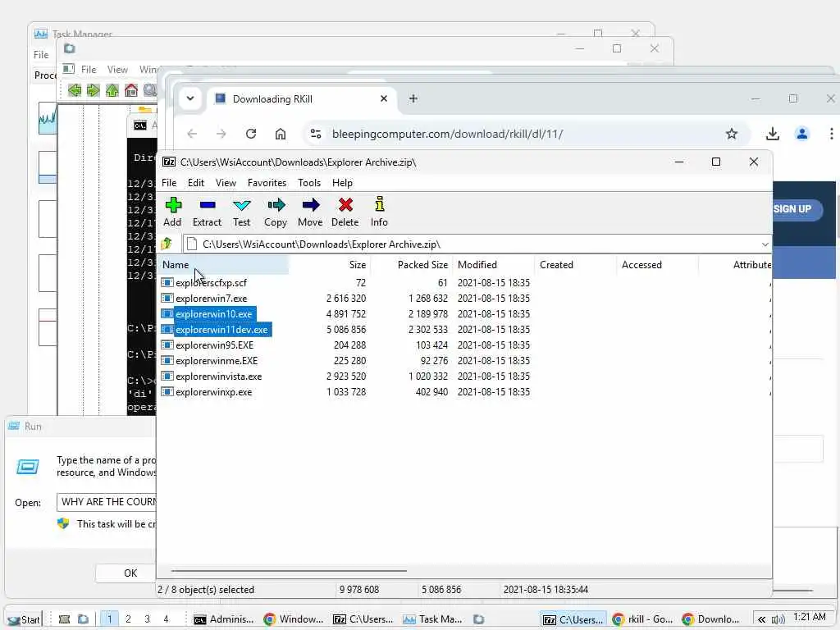The width and height of the screenshot is (840, 630).
Task: Expand the 7-Zip address path dropdown
Action: 765,244
